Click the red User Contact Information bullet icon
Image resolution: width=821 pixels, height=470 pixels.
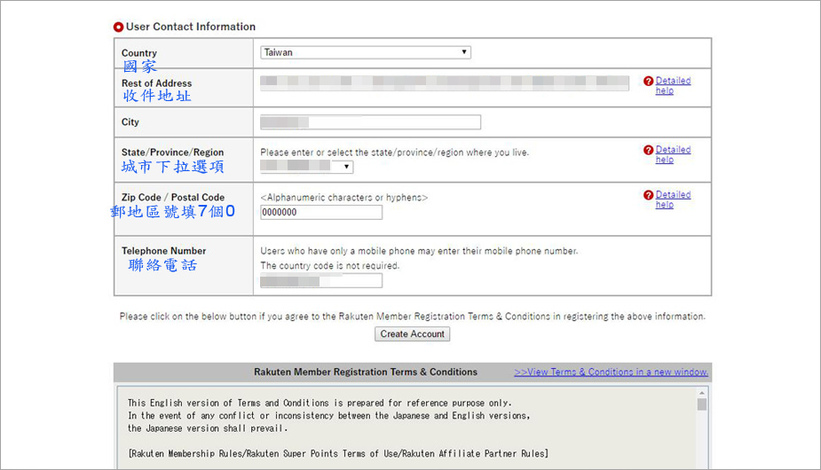click(x=119, y=27)
